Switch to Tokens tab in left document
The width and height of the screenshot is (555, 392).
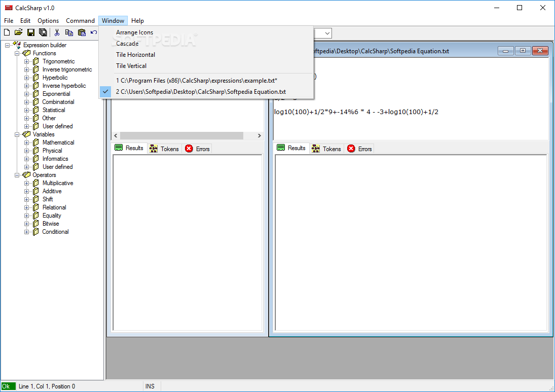point(164,149)
